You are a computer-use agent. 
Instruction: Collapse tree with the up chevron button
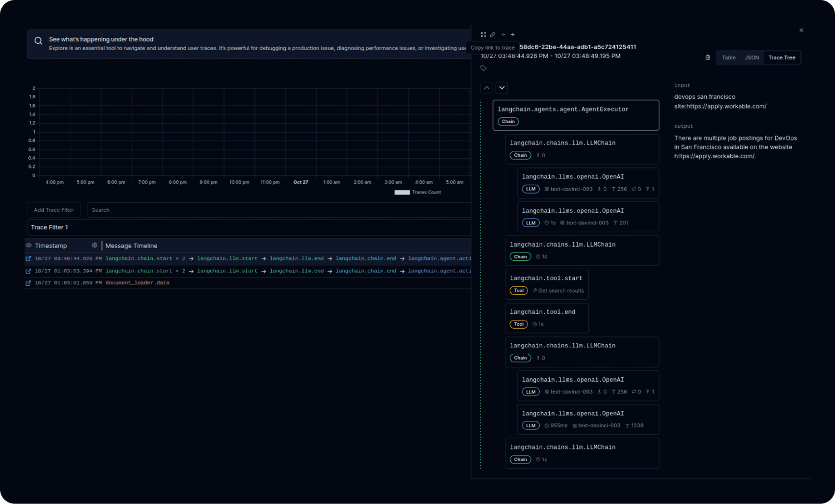point(487,88)
